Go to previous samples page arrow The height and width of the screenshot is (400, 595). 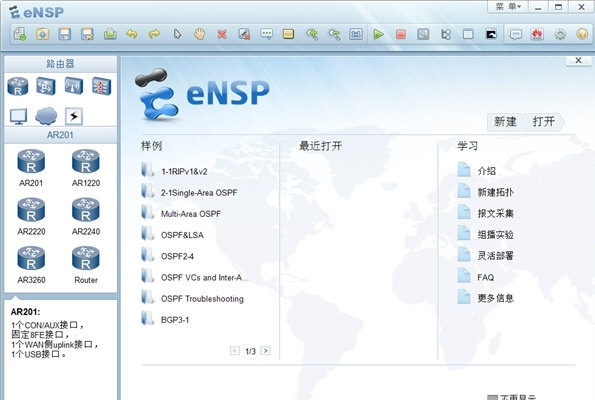tap(235, 351)
